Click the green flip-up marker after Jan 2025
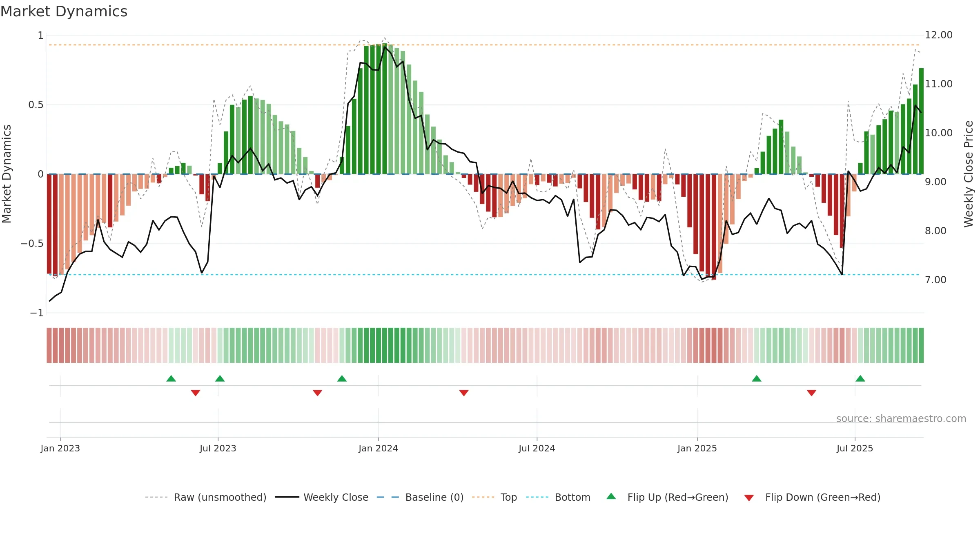 [x=757, y=378]
